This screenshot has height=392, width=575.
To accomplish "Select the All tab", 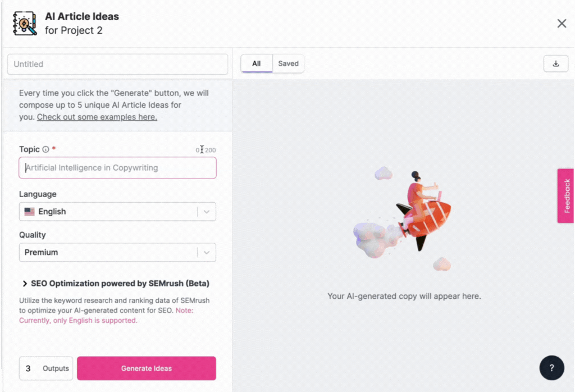I will (x=256, y=63).
